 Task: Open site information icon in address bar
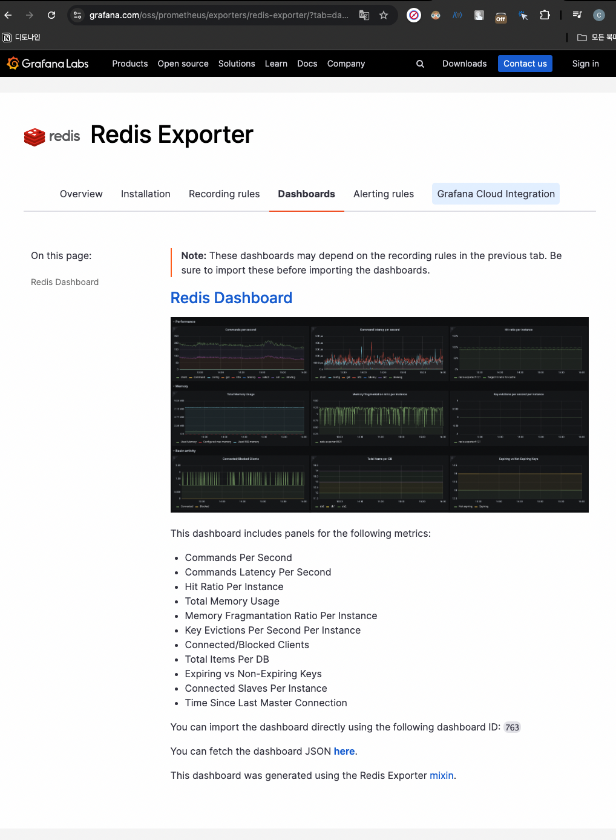77,15
